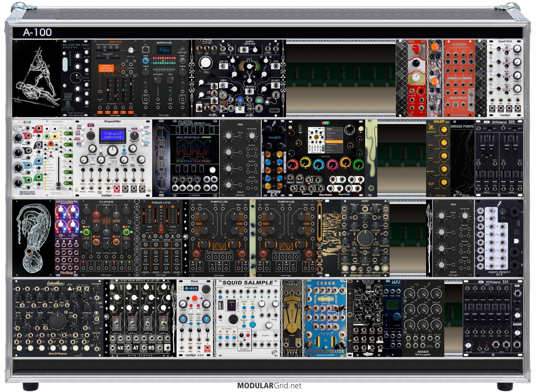Select 'Twist' in the Meta Module menu
This screenshot has width=539, height=392.
pyautogui.click(x=334, y=147)
